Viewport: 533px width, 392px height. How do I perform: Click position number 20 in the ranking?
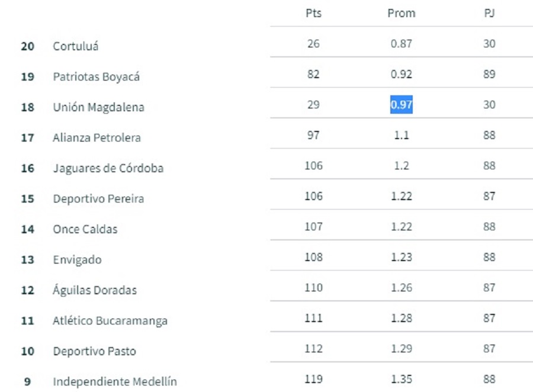coord(27,46)
